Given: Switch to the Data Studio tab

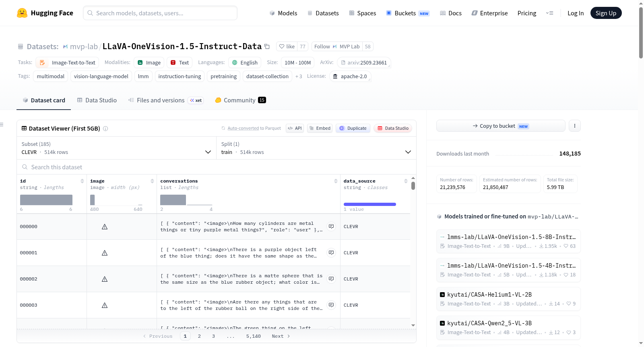Looking at the screenshot, I should (x=97, y=100).
